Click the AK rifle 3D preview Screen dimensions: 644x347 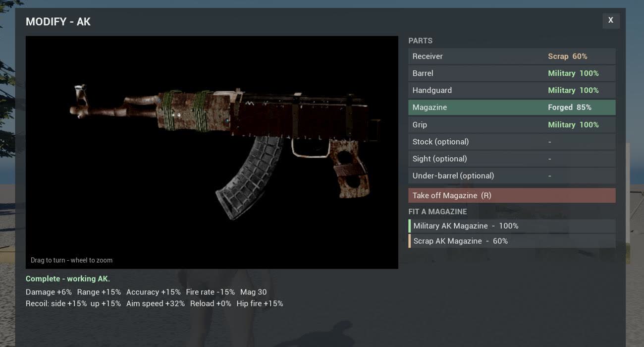coord(212,152)
